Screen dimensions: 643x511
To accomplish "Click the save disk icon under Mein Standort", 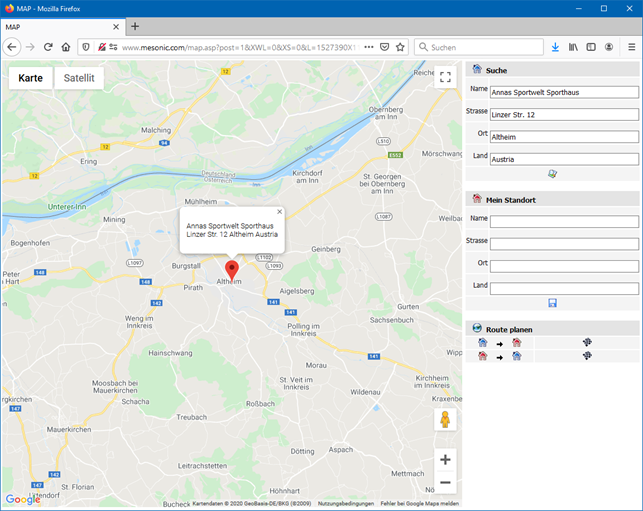I will click(552, 303).
